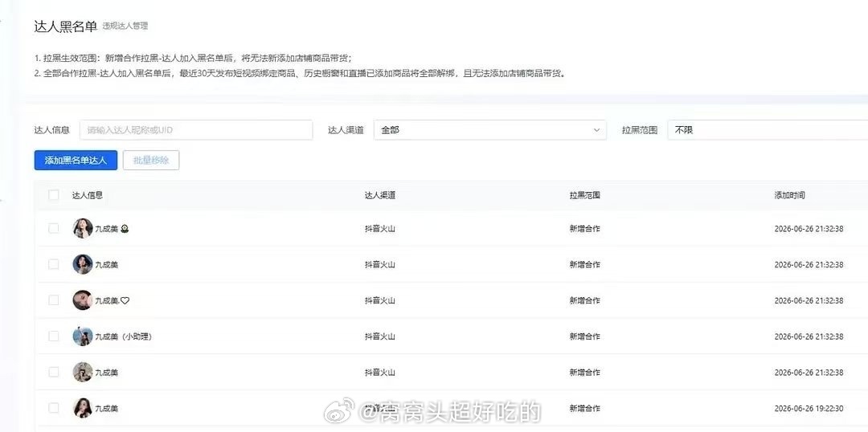Screen dimensions: 868x432
Task: Check the box for 九成美（小助理）row
Action: (x=54, y=336)
